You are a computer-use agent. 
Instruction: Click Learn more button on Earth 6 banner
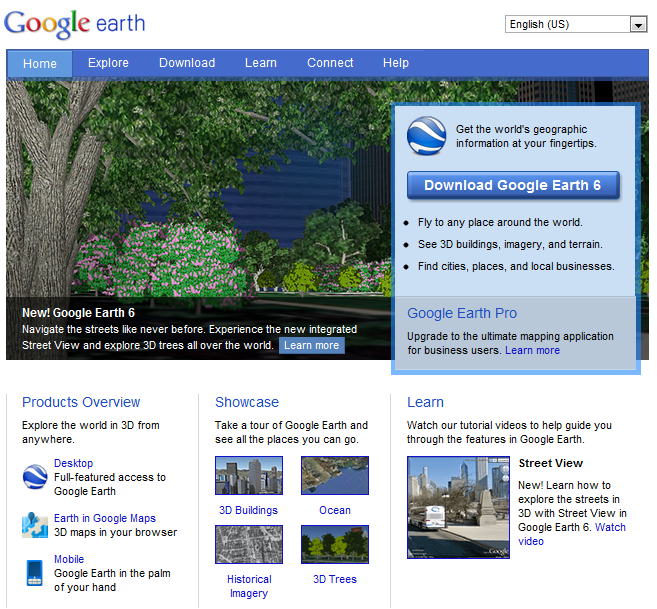tap(312, 345)
